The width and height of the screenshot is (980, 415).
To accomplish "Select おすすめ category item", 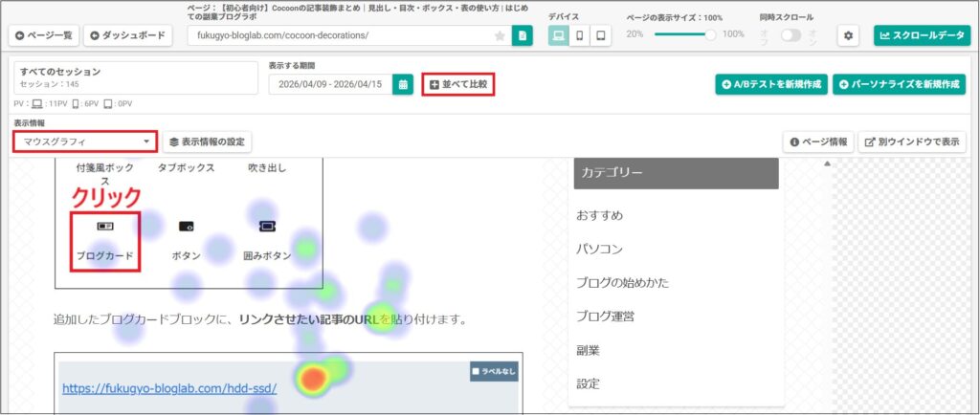I will pyautogui.click(x=600, y=215).
